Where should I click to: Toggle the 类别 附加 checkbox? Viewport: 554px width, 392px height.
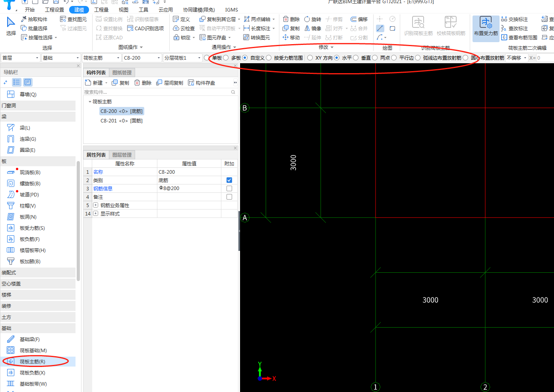click(x=229, y=180)
